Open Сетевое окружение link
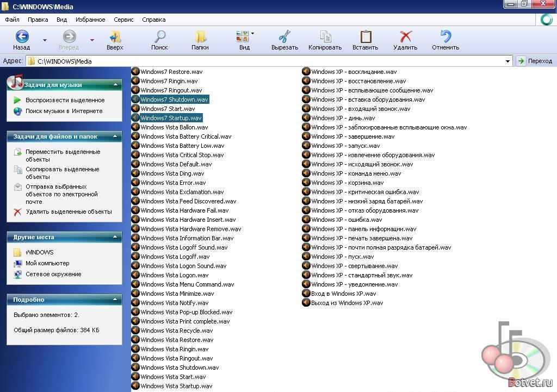557x392 pixels. click(53, 274)
